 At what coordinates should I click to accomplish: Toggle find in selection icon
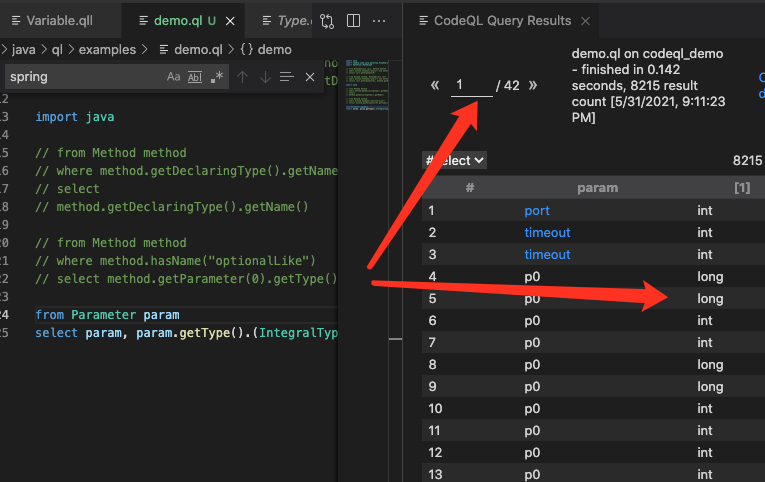click(x=287, y=77)
